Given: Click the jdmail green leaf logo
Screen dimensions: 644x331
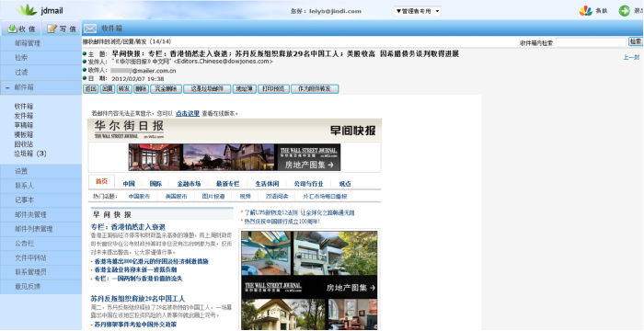Looking at the screenshot, I should click(27, 10).
